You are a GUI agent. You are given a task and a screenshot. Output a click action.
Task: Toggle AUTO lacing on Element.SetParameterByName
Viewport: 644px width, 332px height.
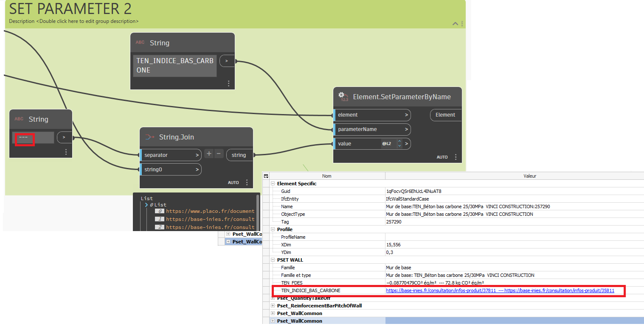coord(442,157)
